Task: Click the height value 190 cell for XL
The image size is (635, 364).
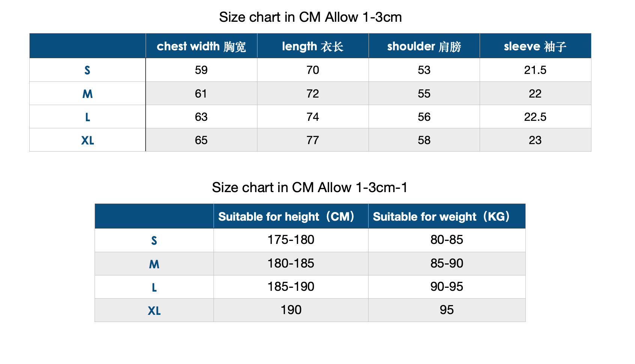Action: [x=291, y=310]
